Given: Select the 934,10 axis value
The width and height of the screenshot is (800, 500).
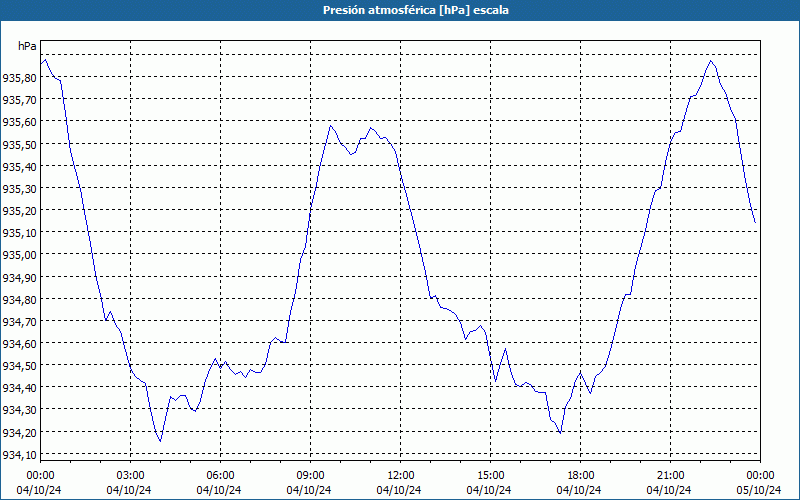Looking at the screenshot, I should coord(20,454).
